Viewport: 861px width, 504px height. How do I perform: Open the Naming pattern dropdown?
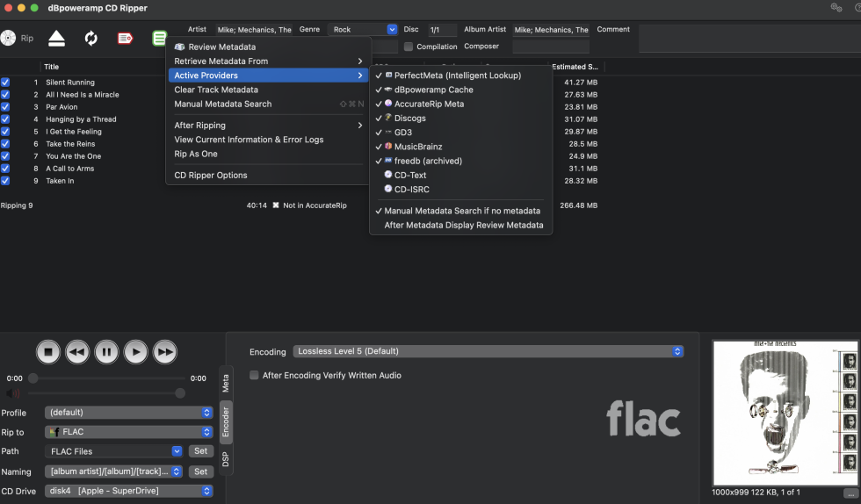click(113, 472)
